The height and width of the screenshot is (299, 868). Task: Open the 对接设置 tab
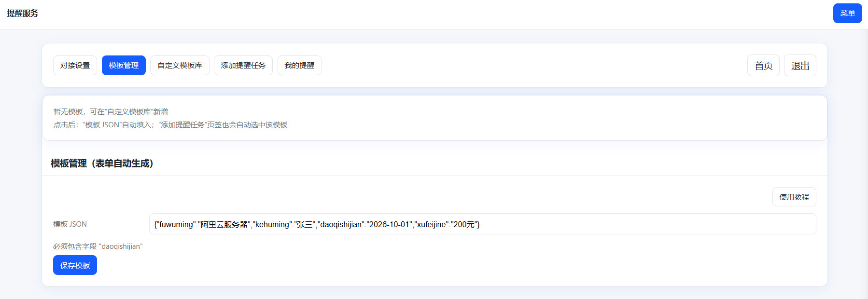coord(75,66)
